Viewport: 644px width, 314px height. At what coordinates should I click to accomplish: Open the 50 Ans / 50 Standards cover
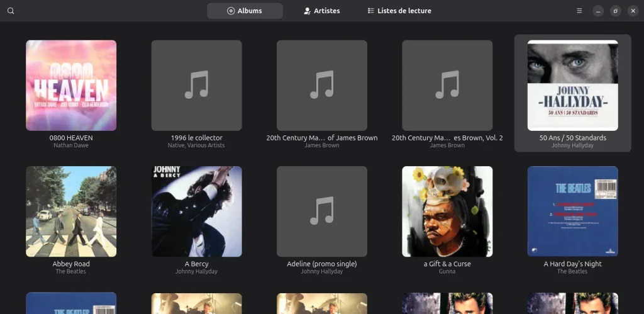click(572, 86)
